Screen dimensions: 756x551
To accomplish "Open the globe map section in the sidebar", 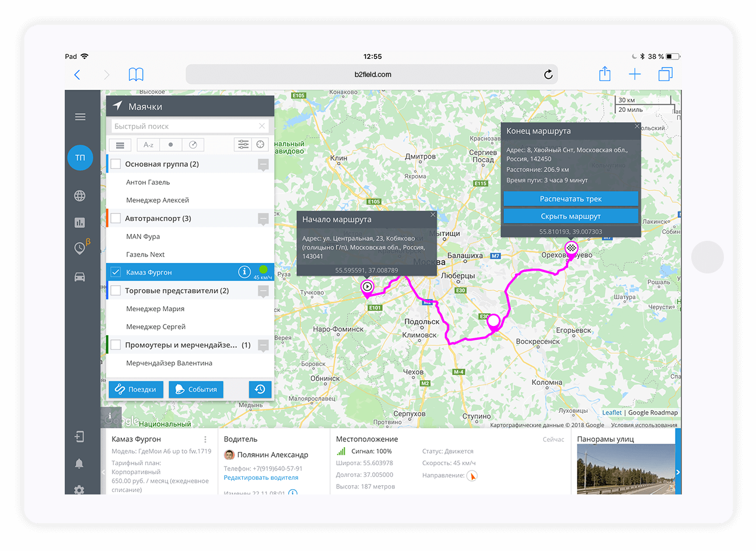I will tap(80, 196).
